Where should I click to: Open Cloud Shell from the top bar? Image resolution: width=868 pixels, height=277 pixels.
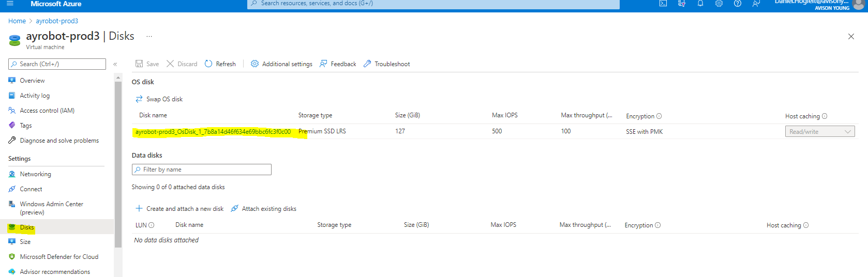pos(663,3)
